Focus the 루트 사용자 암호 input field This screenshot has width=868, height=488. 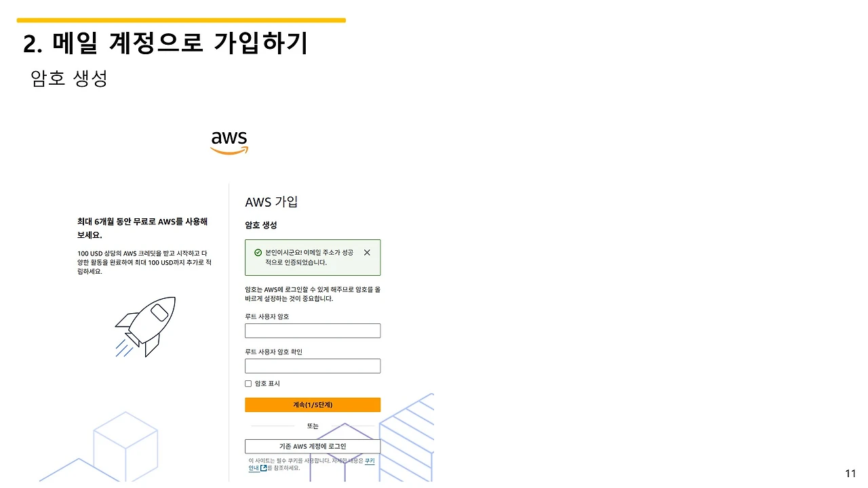313,331
